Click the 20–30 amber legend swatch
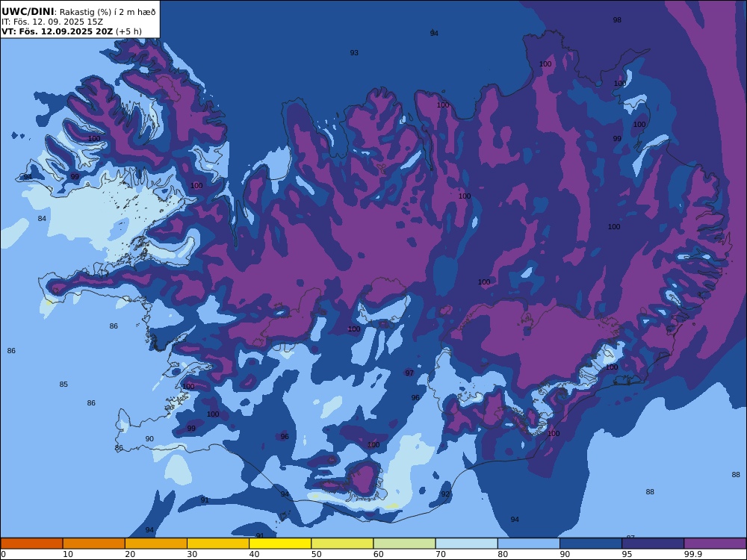Image resolution: width=747 pixels, height=560 pixels. tap(156, 544)
